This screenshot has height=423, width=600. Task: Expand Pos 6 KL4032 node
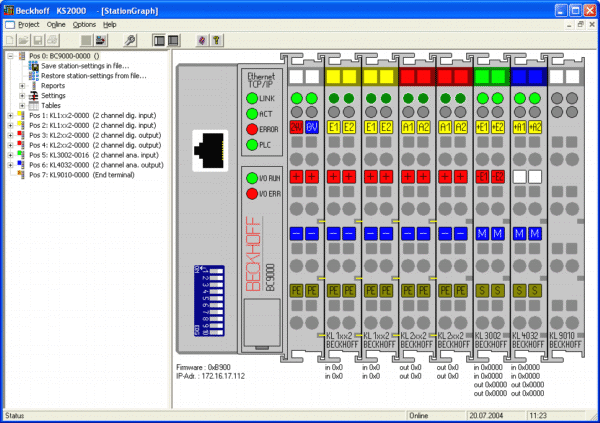10,165
